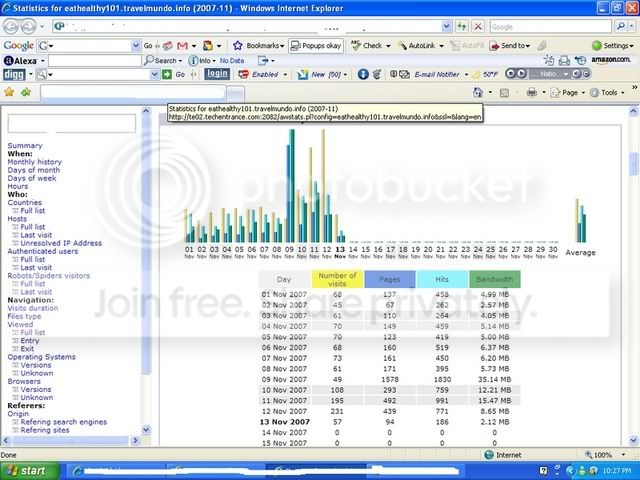The width and height of the screenshot is (640, 480).
Task: Open the Operating Systems link
Action: [42, 357]
